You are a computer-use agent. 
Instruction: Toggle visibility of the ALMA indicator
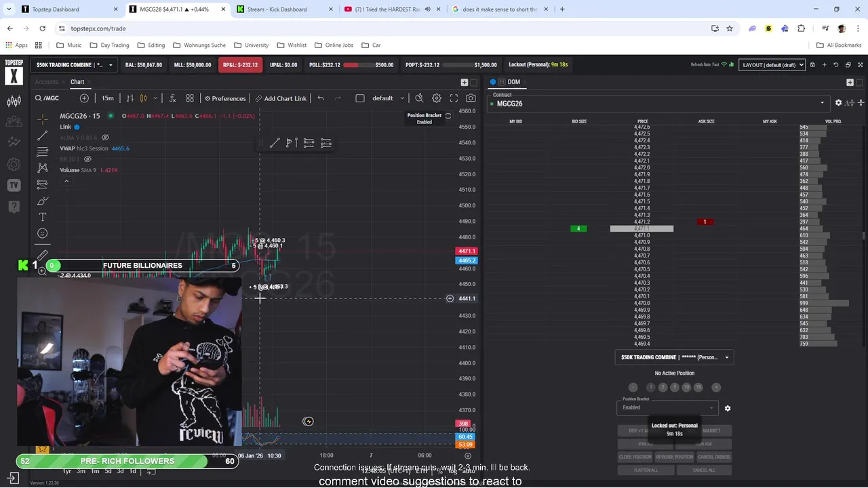tap(105, 138)
